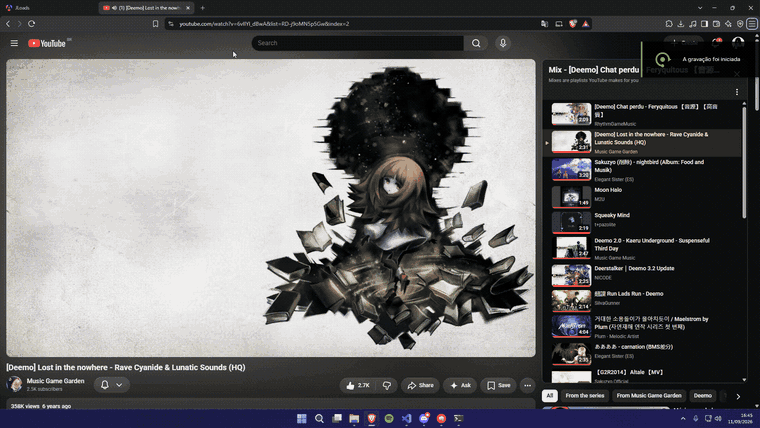Select the Deemo Lost in the nowhere tab
The height and width of the screenshot is (428, 760).
pos(146,8)
